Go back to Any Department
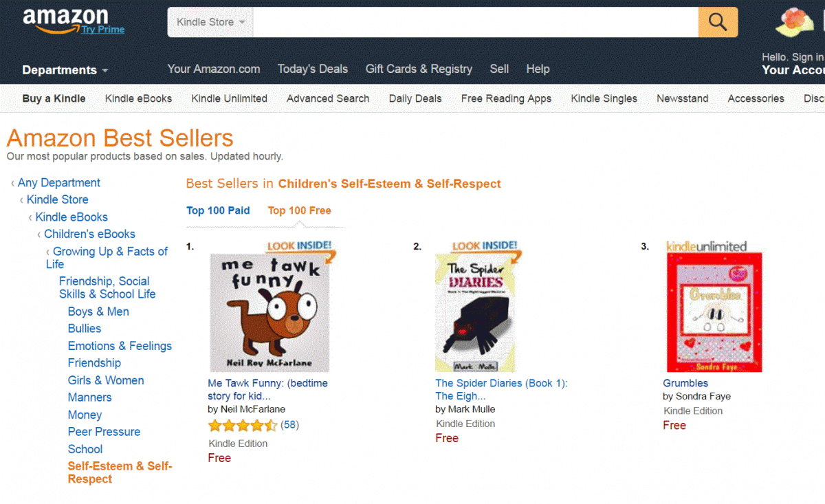 pos(58,183)
